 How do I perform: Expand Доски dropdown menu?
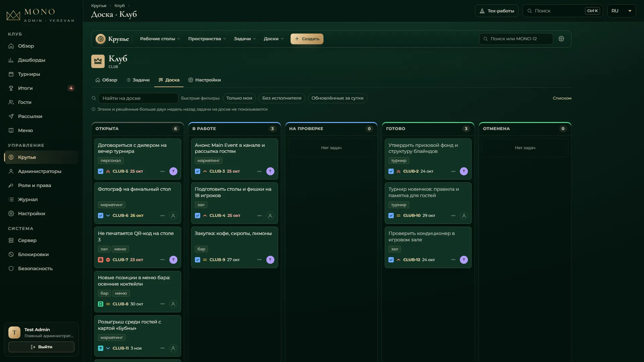tap(274, 39)
